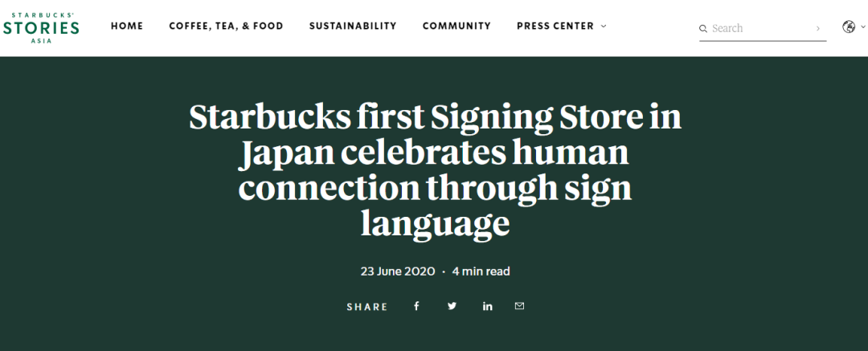Submit search with the arrow icon
Screen dimensions: 868x351
(x=817, y=29)
